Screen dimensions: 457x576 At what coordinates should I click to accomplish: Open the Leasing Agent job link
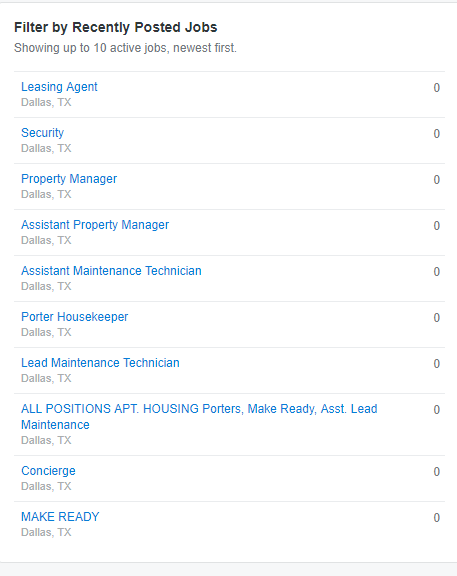click(59, 87)
